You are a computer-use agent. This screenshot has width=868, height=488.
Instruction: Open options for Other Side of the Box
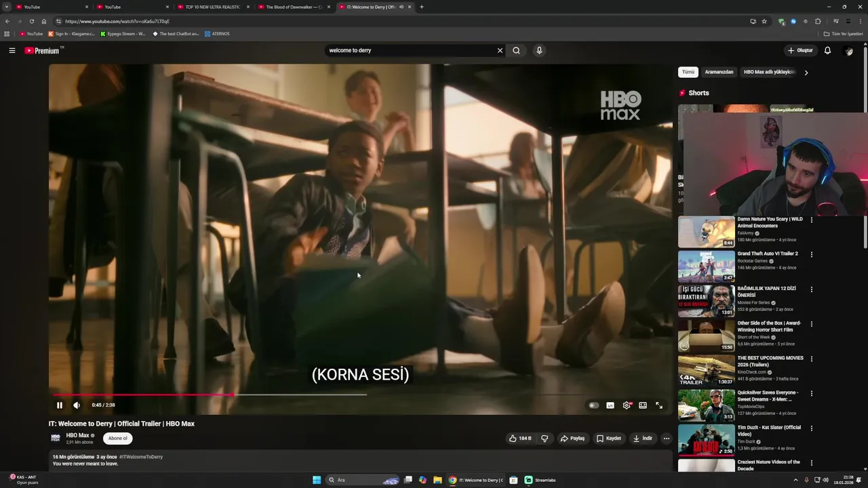click(811, 324)
